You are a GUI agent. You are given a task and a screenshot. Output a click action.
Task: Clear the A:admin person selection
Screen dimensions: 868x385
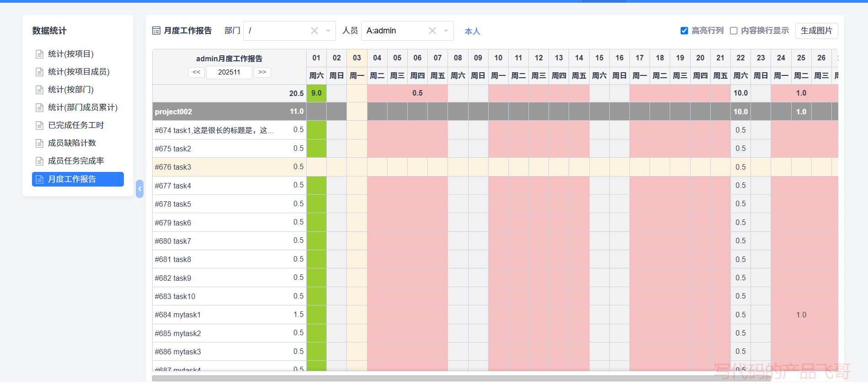click(432, 31)
